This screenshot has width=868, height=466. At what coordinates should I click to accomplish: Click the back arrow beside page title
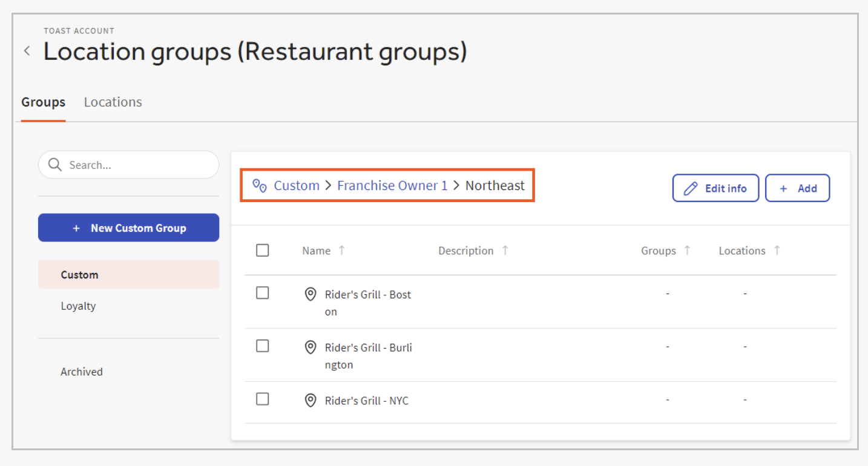(x=27, y=51)
